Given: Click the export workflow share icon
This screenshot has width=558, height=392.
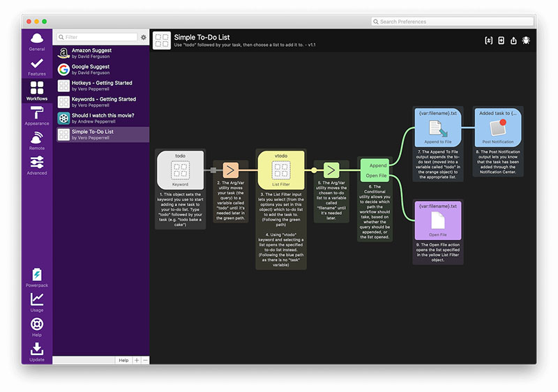Looking at the screenshot, I should (513, 40).
